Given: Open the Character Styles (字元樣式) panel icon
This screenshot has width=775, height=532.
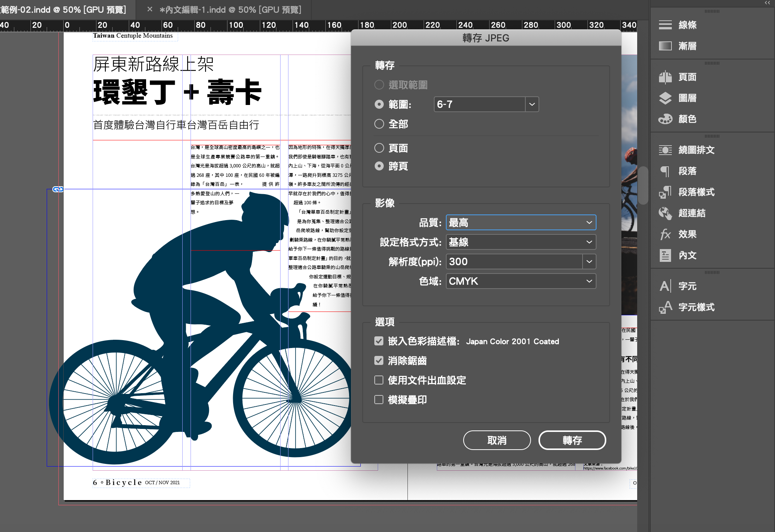Looking at the screenshot, I should (665, 307).
